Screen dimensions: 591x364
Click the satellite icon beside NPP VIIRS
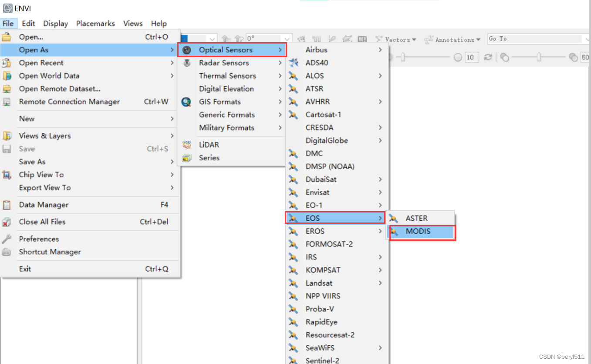(294, 296)
